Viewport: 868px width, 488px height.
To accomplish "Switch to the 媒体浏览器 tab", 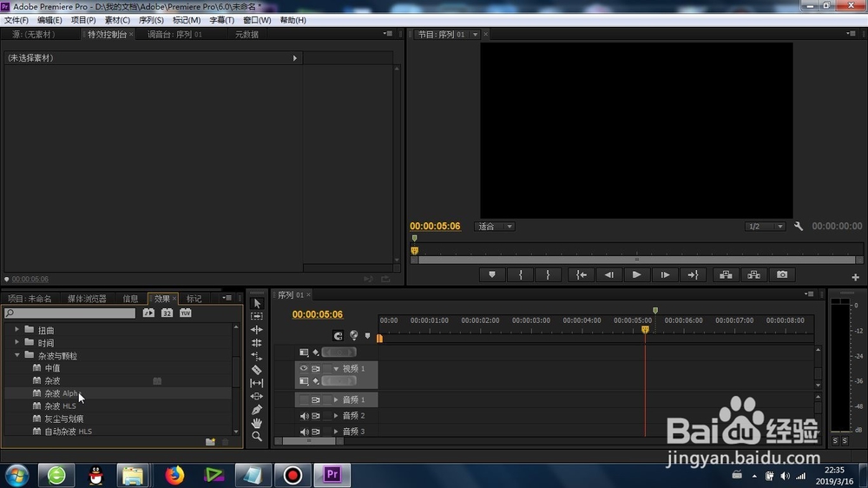I will coord(87,299).
